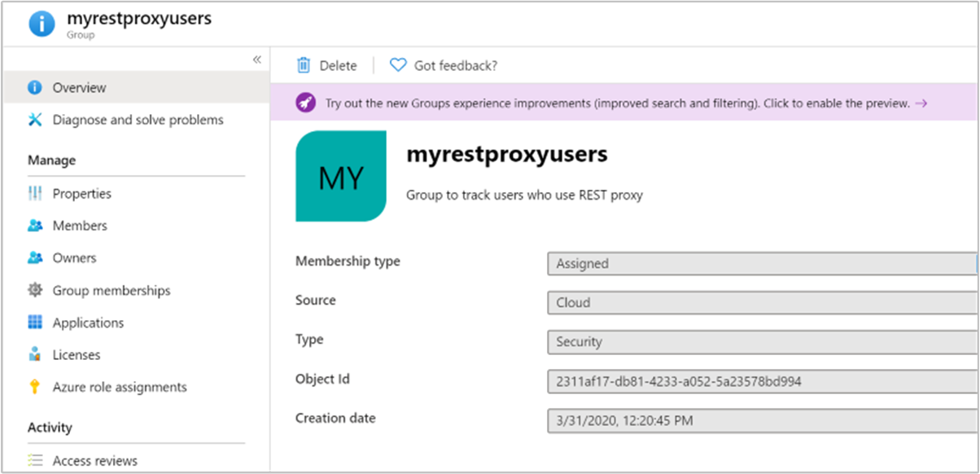This screenshot has height=474, width=980.
Task: Click the blue info icon beside the page title
Action: [42, 24]
